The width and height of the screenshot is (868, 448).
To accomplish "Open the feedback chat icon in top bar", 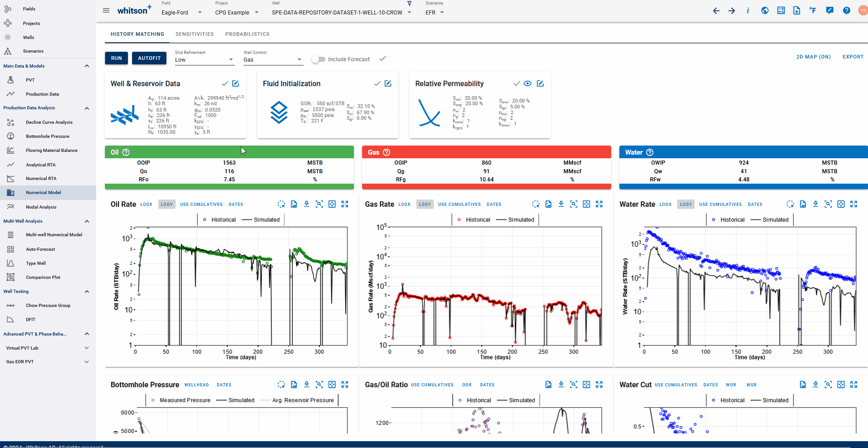I will [x=829, y=10].
